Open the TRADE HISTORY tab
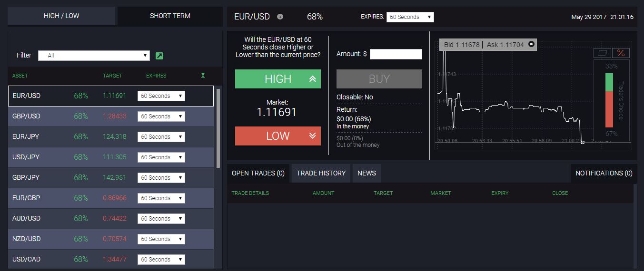The height and width of the screenshot is (271, 644). pos(321,173)
